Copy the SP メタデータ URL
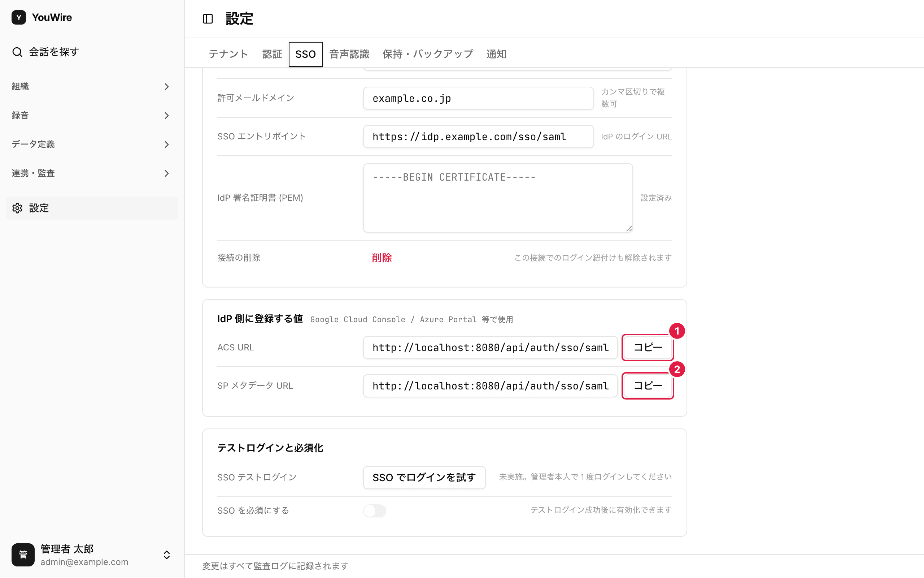924x578 pixels. (648, 386)
